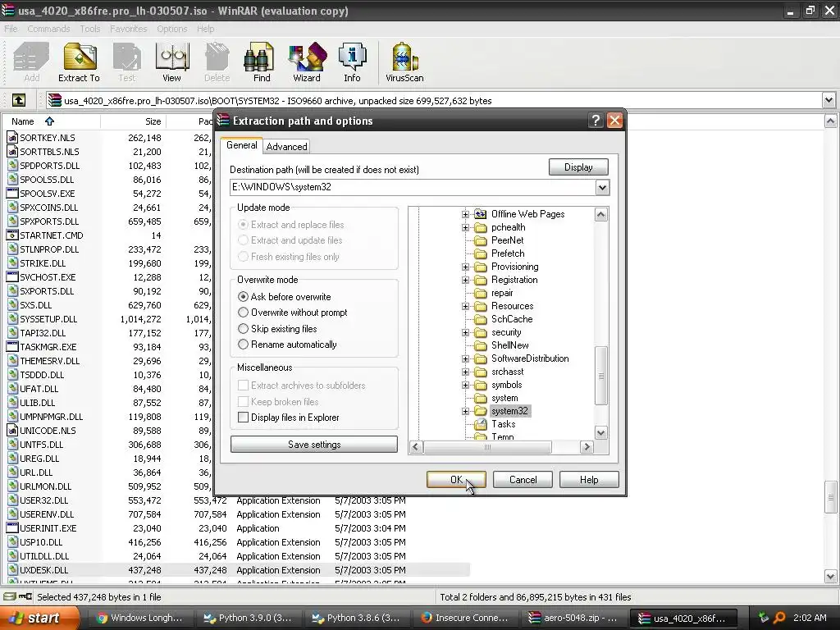840x630 pixels.
Task: Select the SORTKEY.NLS file icon
Action: (x=11, y=138)
